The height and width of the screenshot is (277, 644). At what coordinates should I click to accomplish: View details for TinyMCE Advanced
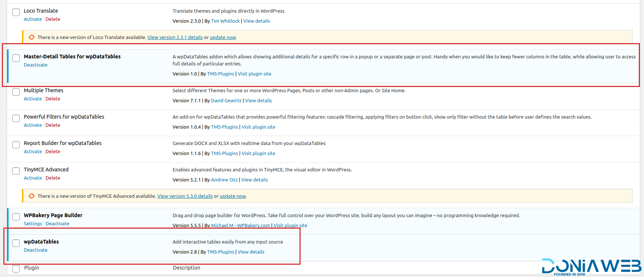(x=255, y=180)
